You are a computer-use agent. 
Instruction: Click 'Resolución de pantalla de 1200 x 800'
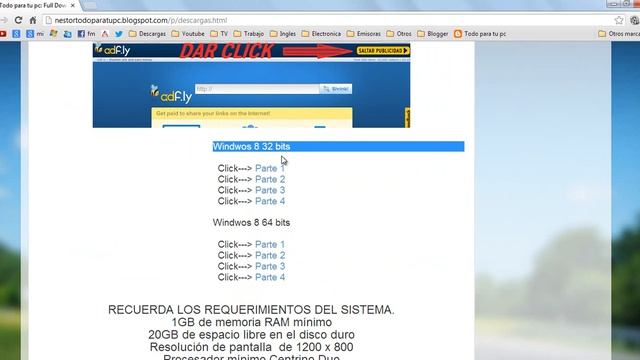coord(251,347)
